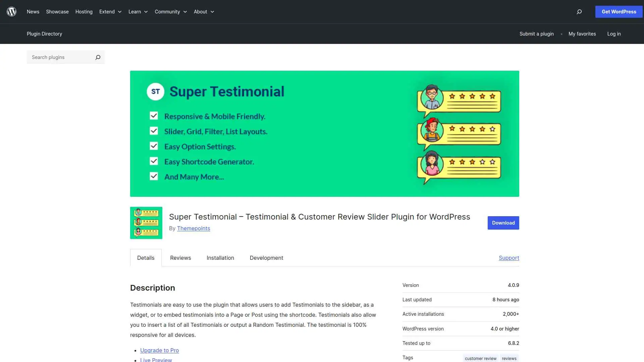Screen dimensions: 644x362
Task: Select the Log in menu item
Action: (614, 34)
